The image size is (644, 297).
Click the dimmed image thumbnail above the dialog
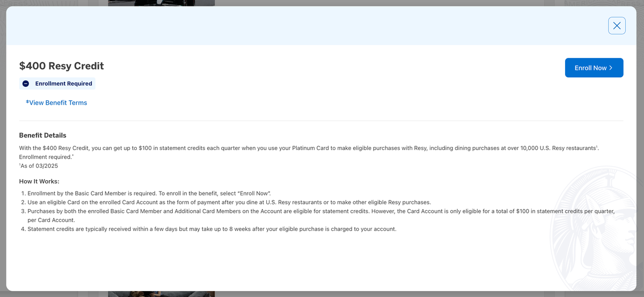pos(161,3)
